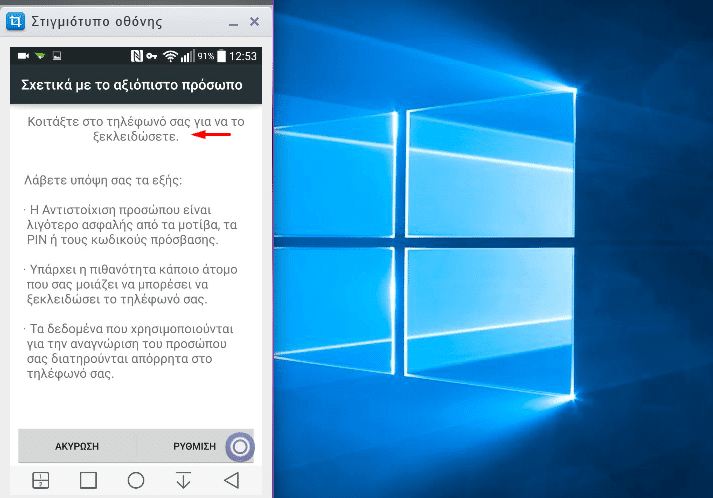Tap the square recent apps navigation button
This screenshot has width=713, height=498.
coord(88,480)
